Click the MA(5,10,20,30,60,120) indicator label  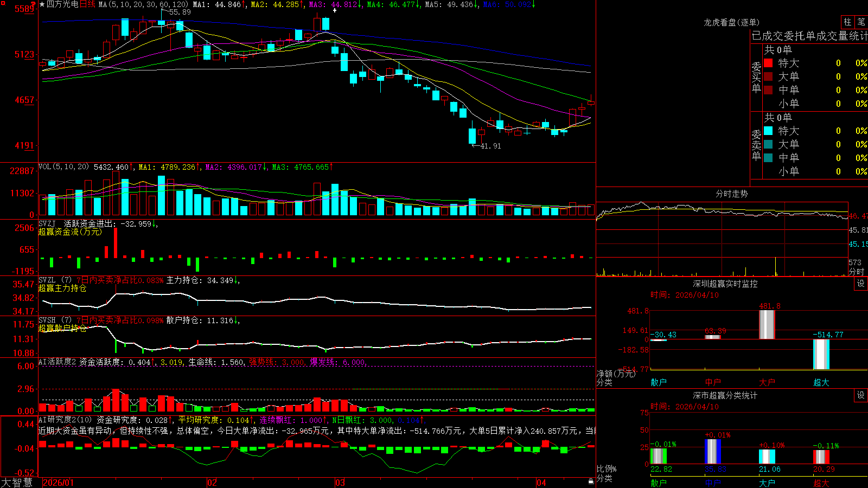coord(143,4)
